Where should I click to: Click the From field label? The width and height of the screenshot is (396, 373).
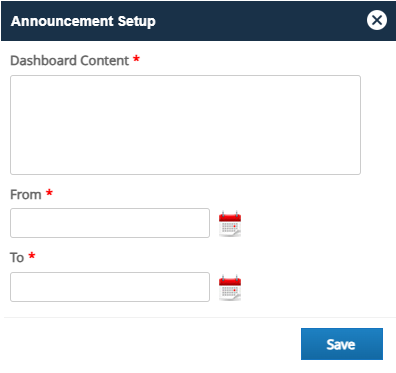tap(26, 195)
